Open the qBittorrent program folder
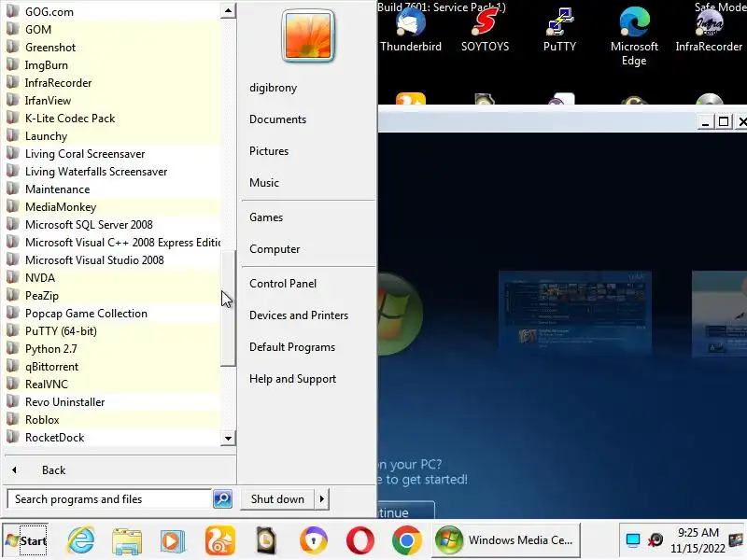 point(112,366)
